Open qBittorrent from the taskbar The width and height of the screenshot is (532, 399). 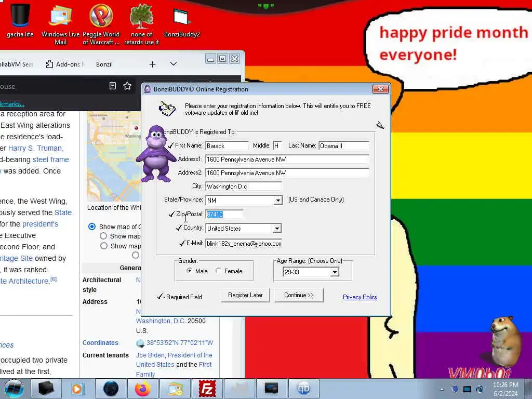[x=303, y=389]
